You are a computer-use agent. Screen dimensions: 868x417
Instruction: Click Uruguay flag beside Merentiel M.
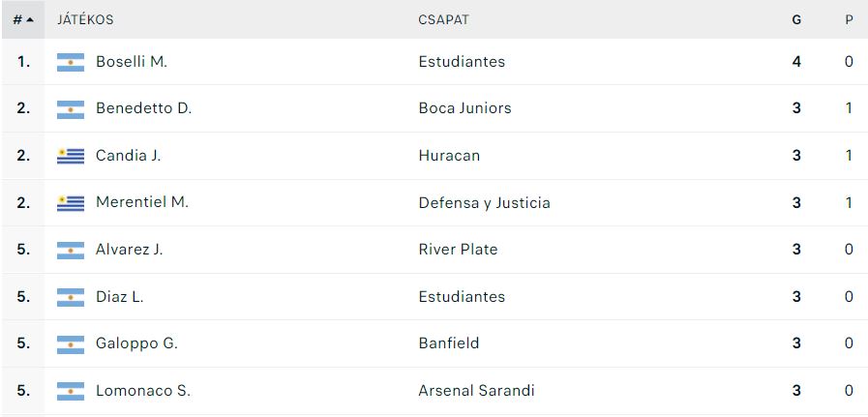(71, 203)
